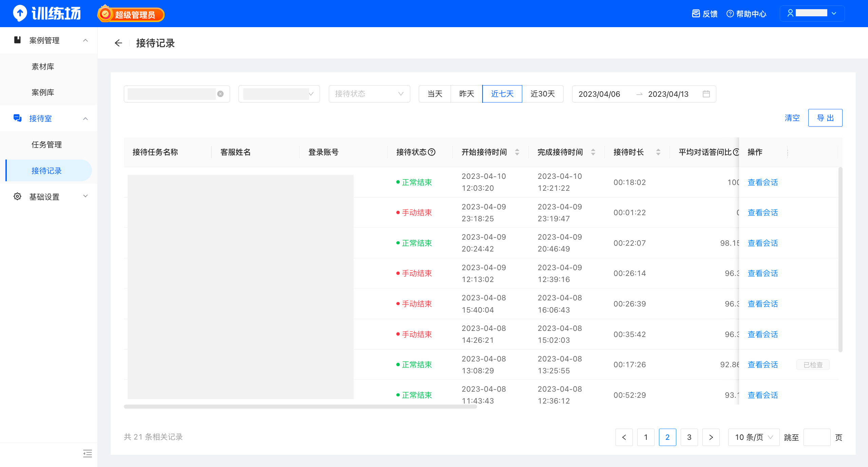Image resolution: width=868 pixels, height=467 pixels.
Task: Expand the 基础设置 menu group
Action: click(49, 197)
